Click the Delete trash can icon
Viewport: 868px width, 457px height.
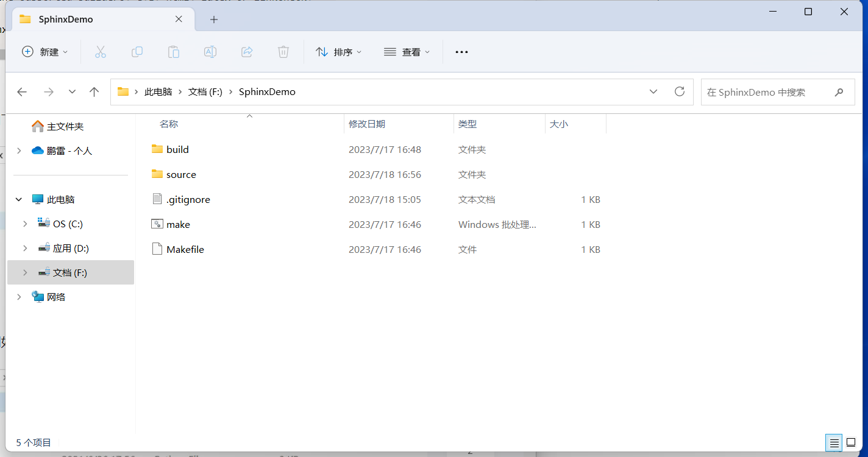pos(283,52)
